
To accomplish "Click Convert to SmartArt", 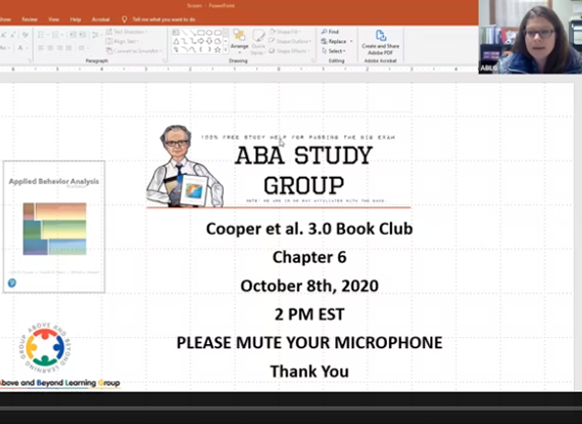I will click(x=134, y=51).
